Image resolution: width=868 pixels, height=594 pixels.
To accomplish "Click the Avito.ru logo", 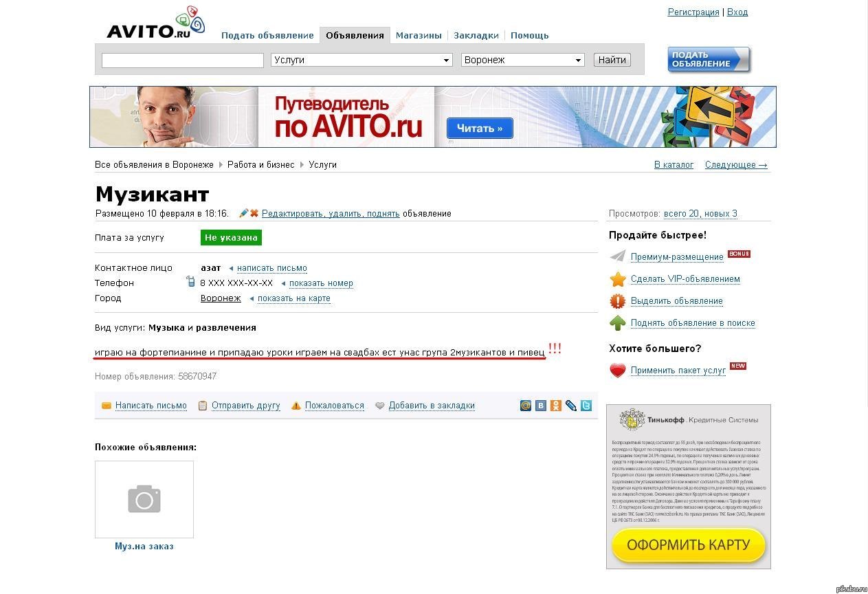I will tap(155, 23).
